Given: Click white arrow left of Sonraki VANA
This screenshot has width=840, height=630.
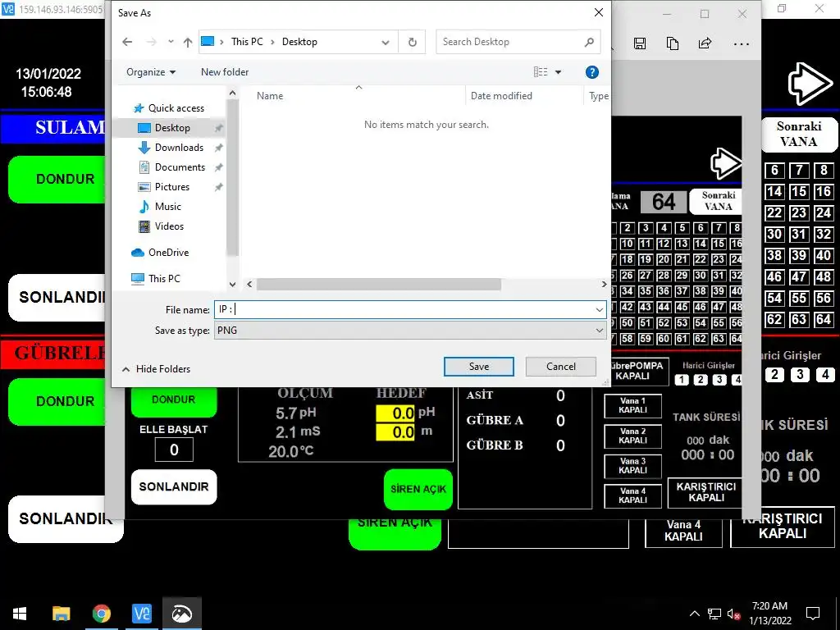Looking at the screenshot, I should tap(727, 164).
